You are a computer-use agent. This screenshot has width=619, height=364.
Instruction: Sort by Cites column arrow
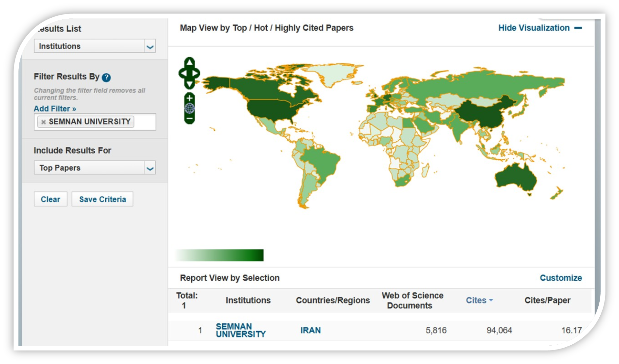click(491, 300)
